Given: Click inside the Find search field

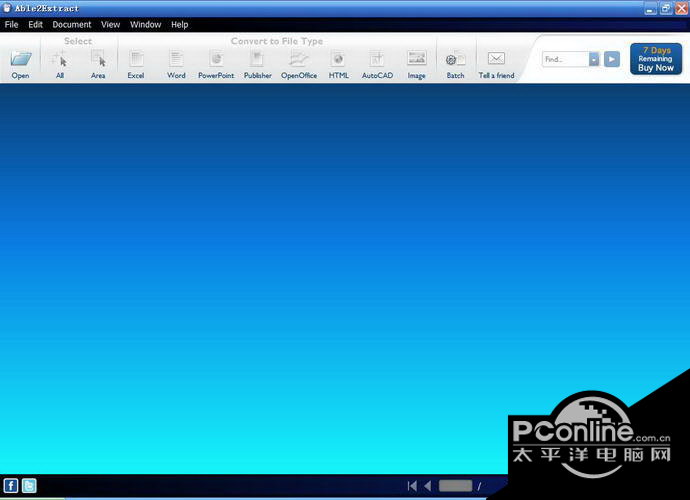Looking at the screenshot, I should tap(565, 60).
